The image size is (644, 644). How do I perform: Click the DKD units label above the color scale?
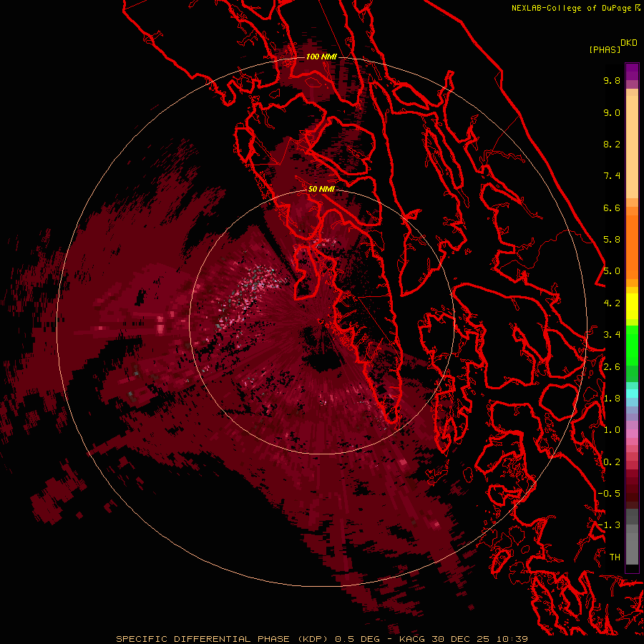tap(628, 43)
